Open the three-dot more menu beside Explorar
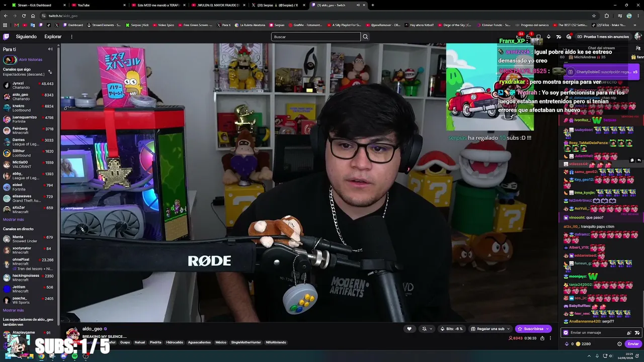The height and width of the screenshot is (362, 644). tap(71, 37)
